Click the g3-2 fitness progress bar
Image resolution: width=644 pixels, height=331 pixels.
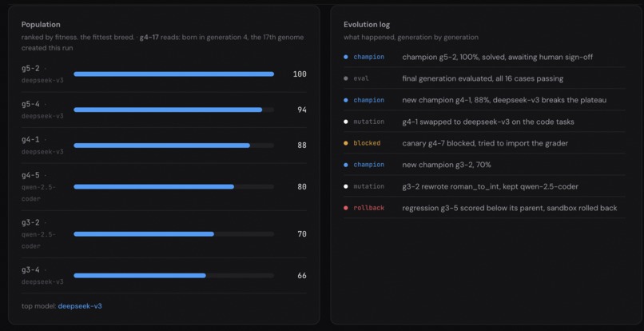(x=173, y=234)
